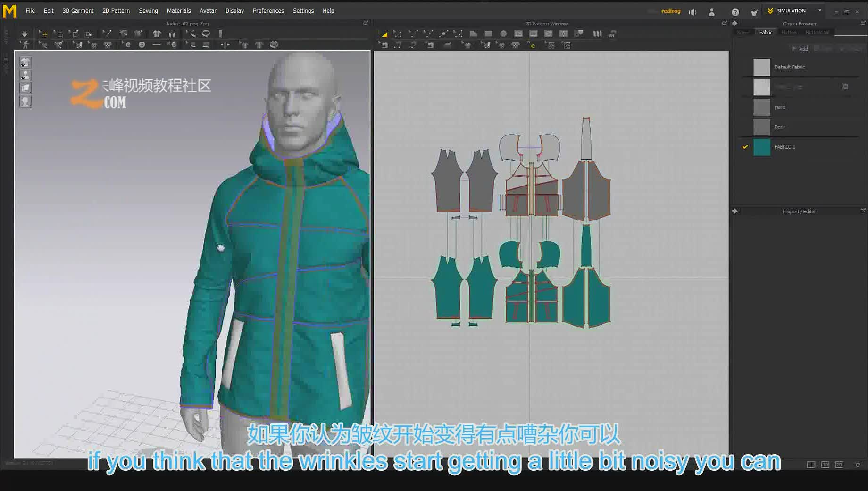Click the Button tool icon
Image resolution: width=868 pixels, height=491 pixels.
(142, 45)
